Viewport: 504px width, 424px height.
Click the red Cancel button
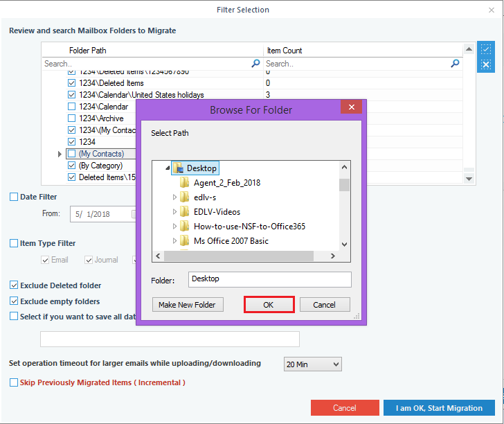pyautogui.click(x=345, y=408)
